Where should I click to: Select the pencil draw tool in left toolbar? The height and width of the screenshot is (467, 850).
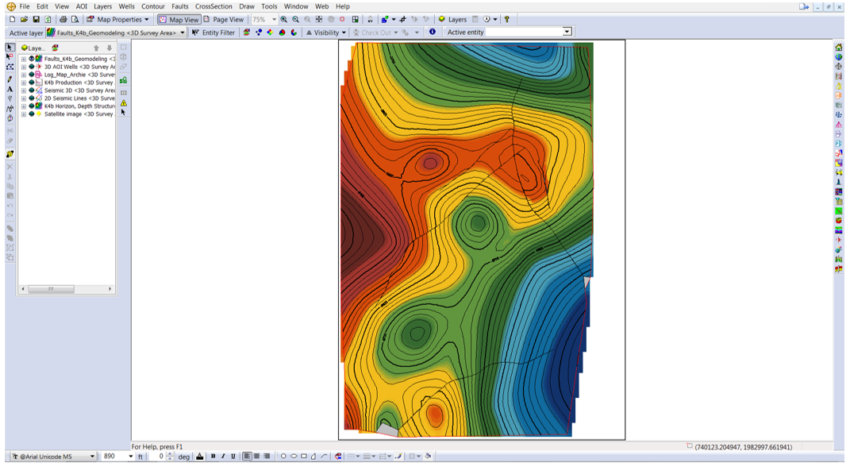coord(10,79)
